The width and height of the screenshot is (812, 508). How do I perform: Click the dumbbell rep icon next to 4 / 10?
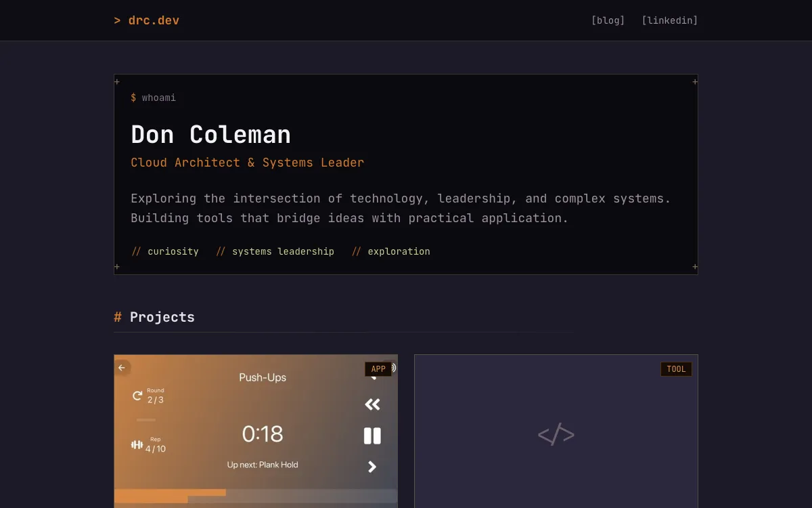pos(137,444)
